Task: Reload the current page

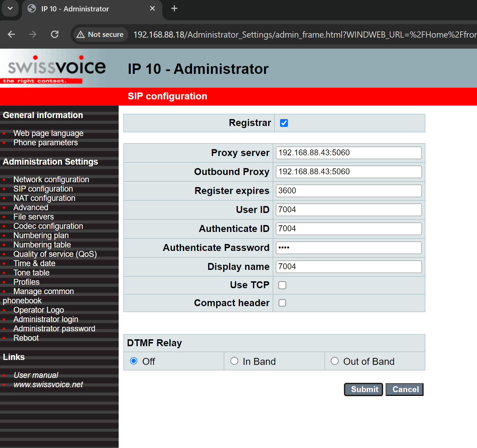Action: 54,35
